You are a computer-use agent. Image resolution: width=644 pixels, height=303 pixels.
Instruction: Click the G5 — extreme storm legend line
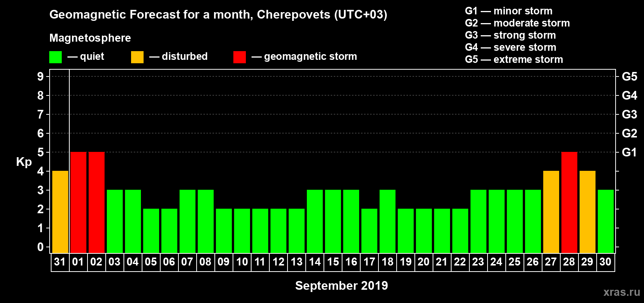(x=514, y=59)
